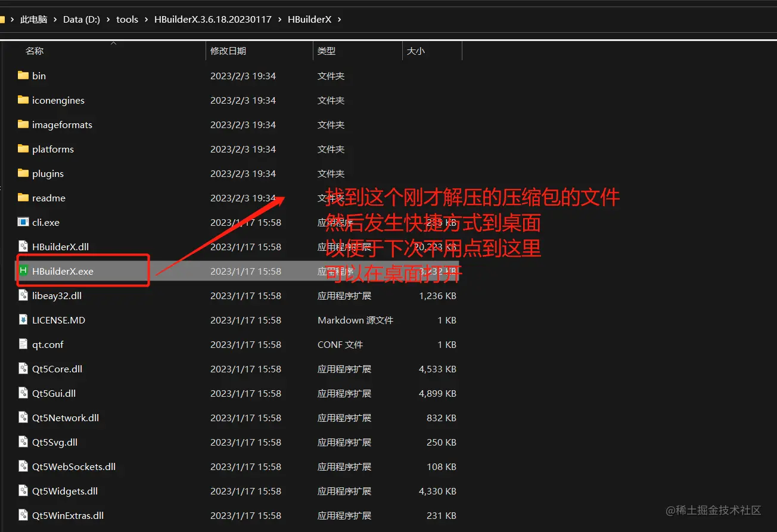
Task: Click the Qt5WinExtras.dll file icon
Action: coord(23,515)
